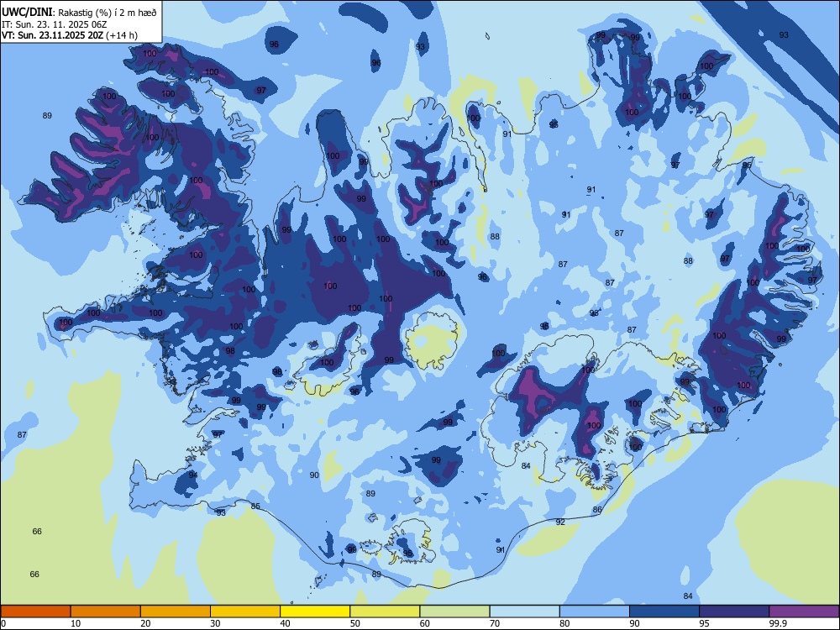The width and height of the screenshot is (840, 630).
Task: Click the legend tick label '60'
Action: click(425, 623)
